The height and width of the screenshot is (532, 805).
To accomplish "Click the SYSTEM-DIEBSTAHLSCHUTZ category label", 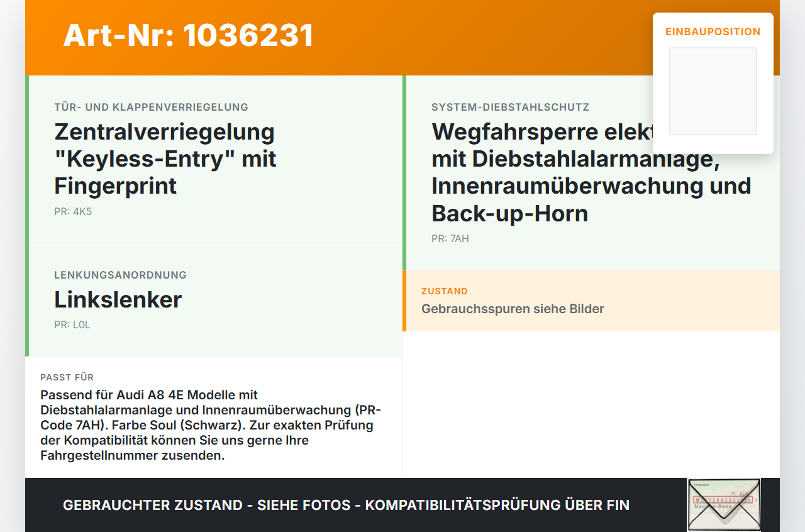I will tap(510, 108).
